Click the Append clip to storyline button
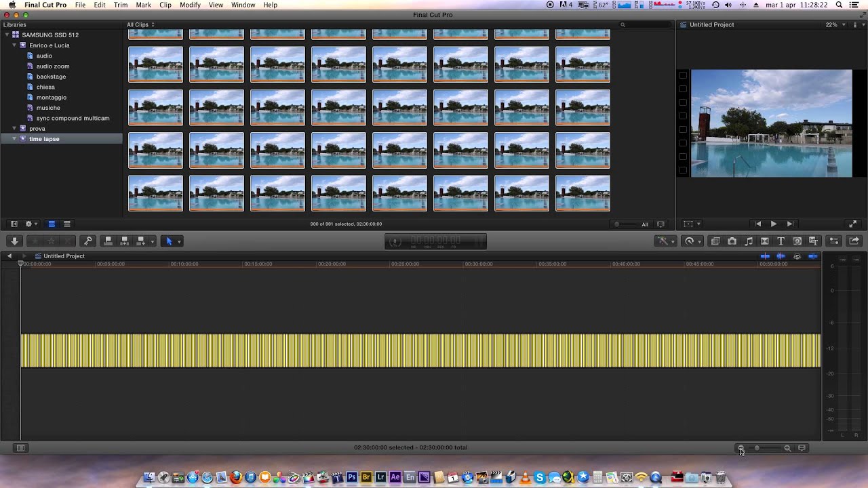The height and width of the screenshot is (488, 868). 140,241
